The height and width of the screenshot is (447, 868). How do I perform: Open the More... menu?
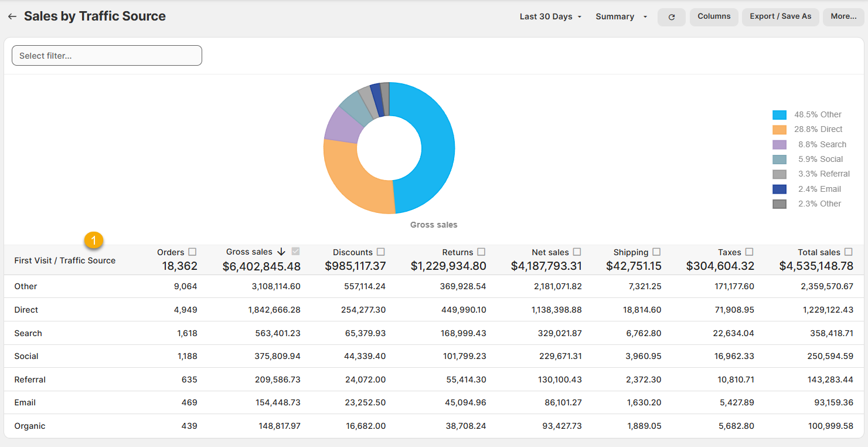tap(843, 16)
